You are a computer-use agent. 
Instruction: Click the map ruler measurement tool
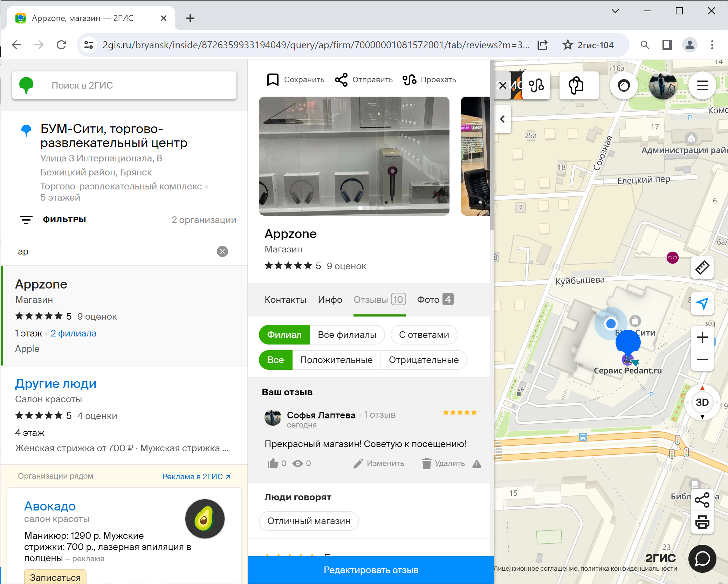point(702,268)
